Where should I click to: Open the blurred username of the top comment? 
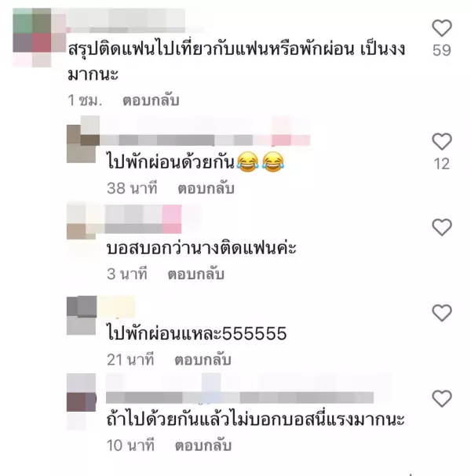tap(128, 20)
